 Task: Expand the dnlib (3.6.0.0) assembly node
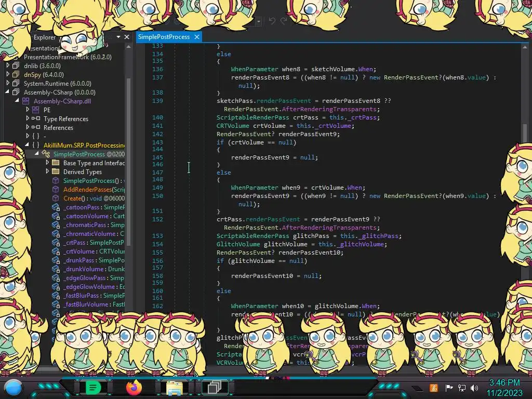(8, 65)
